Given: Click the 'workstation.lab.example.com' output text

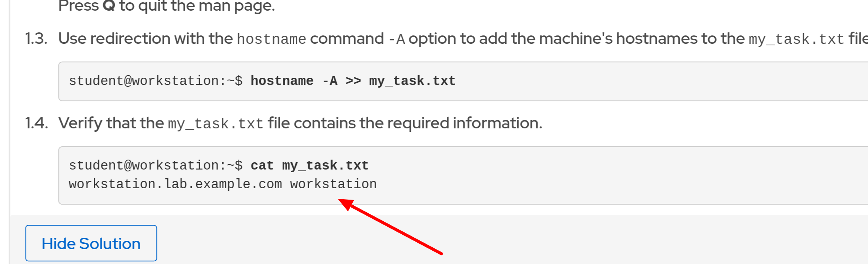Looking at the screenshot, I should click(175, 184).
